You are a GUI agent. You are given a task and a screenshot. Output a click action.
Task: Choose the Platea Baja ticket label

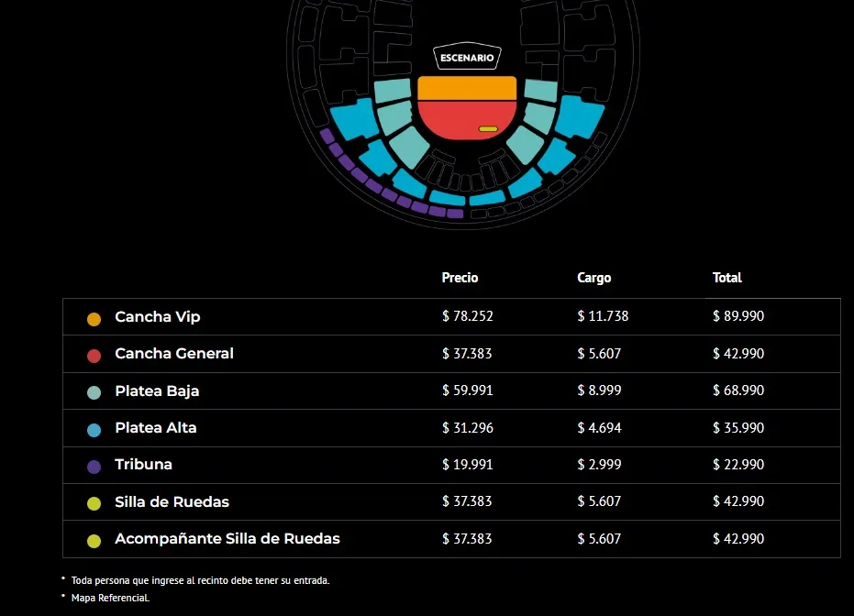(157, 391)
